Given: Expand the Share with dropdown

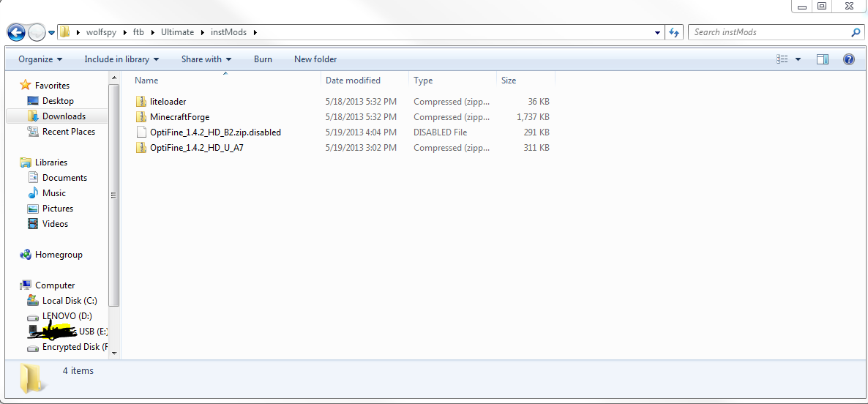Looking at the screenshot, I should [x=206, y=59].
